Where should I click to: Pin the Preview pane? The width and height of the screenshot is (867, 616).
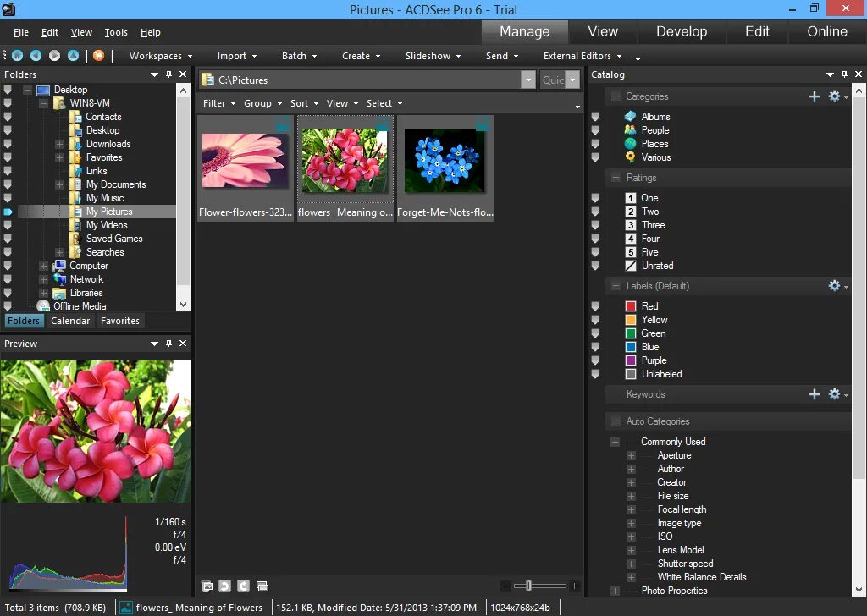[x=169, y=343]
